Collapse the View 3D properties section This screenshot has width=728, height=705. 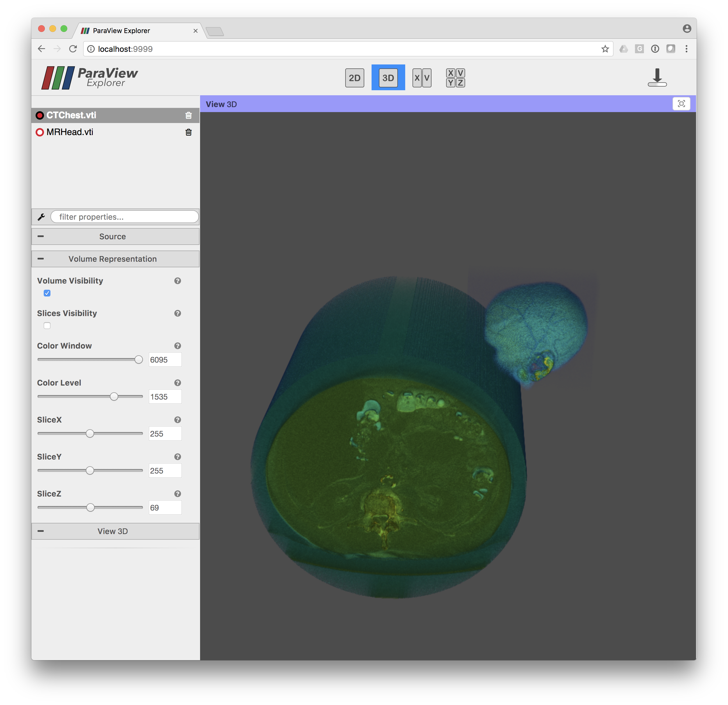click(x=41, y=531)
